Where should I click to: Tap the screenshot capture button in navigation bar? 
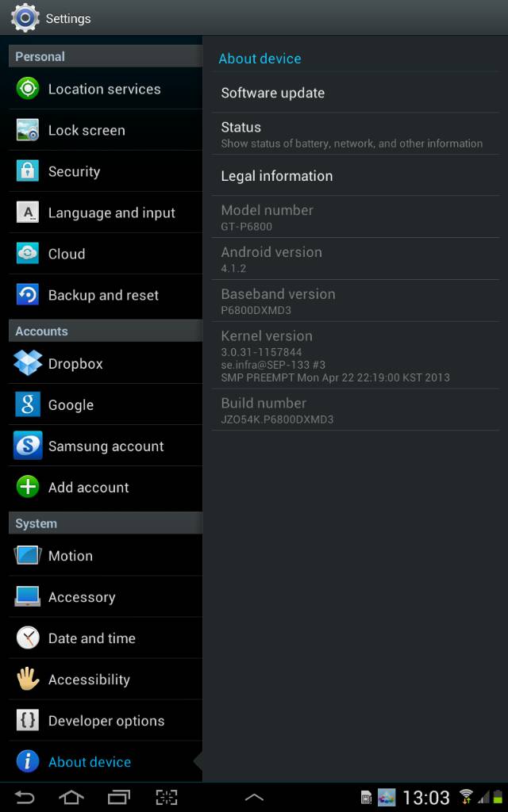tap(167, 797)
